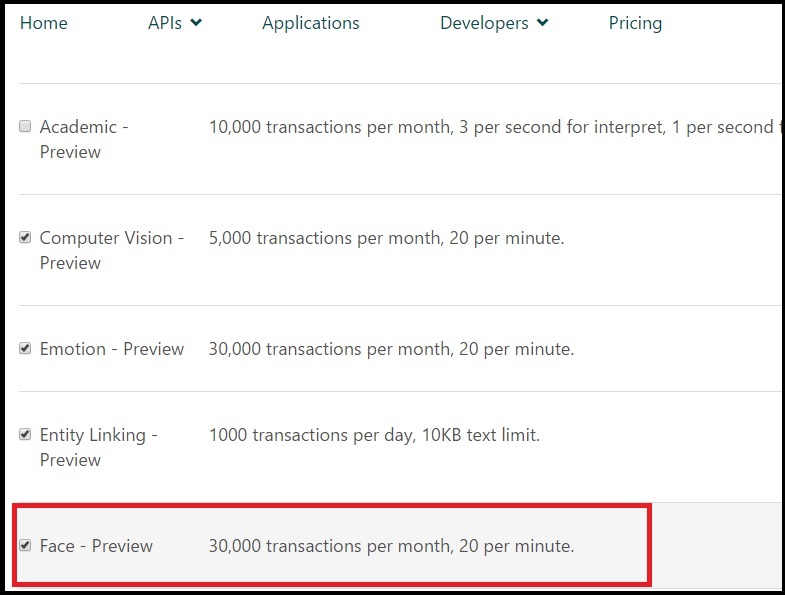785x595 pixels.
Task: Go to the Home page
Action: [44, 23]
